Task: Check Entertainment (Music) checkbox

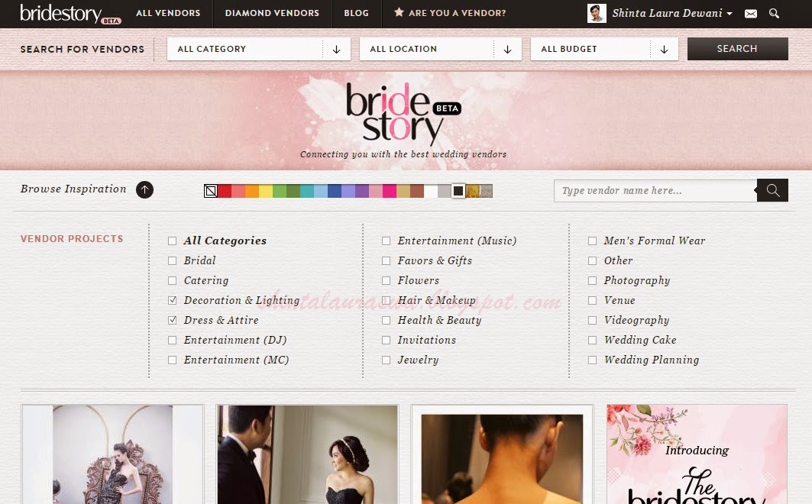Action: point(386,241)
